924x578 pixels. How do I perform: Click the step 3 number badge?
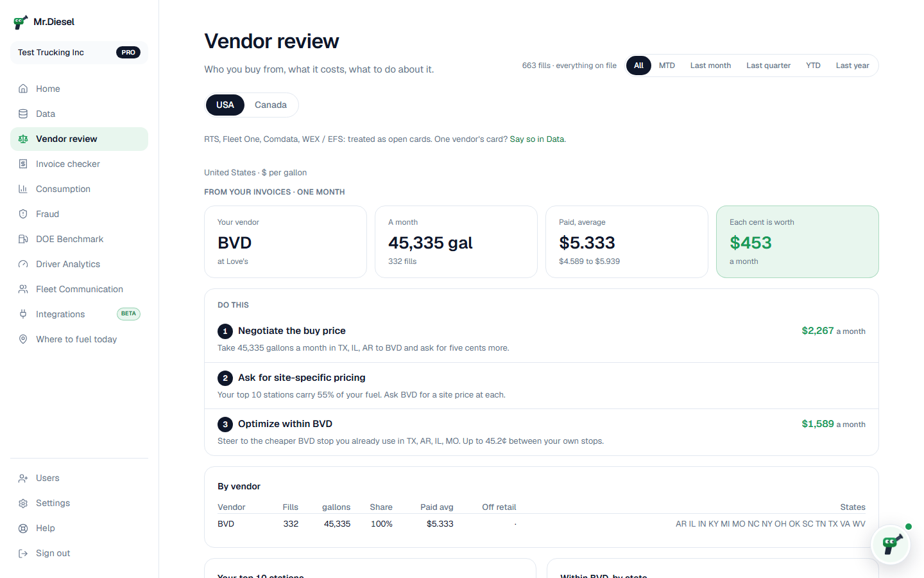click(225, 425)
